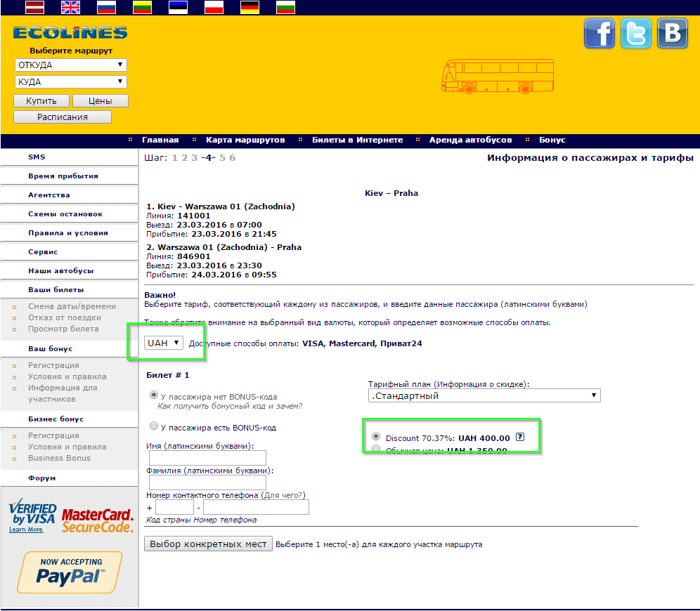This screenshot has height=611, width=700.
Task: Open the Бонус menu item
Action: coord(552,140)
